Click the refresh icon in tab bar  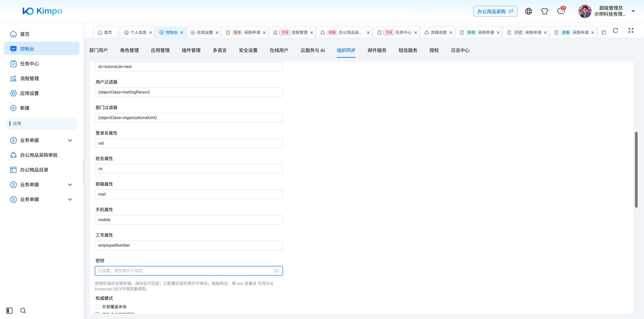point(615,31)
